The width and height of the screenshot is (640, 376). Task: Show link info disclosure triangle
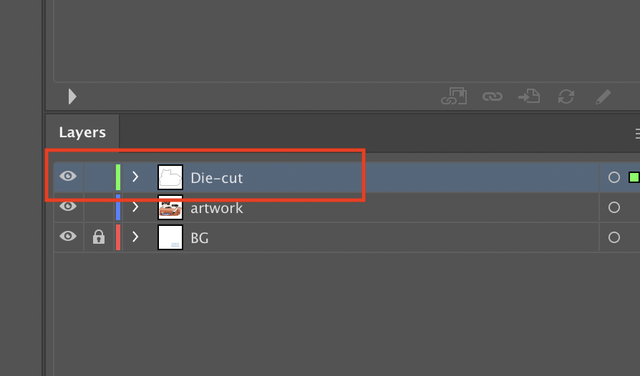tap(72, 97)
